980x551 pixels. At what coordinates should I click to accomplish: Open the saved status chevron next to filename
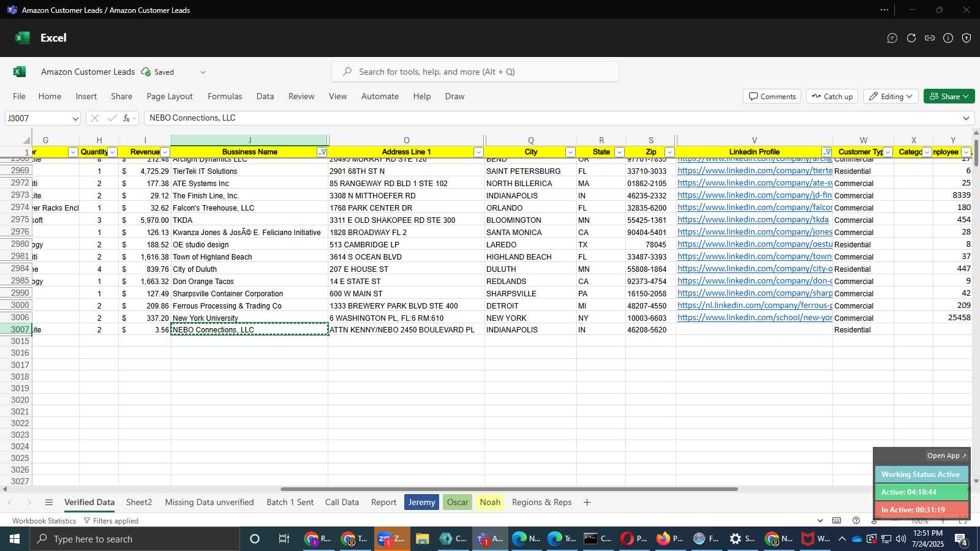[x=203, y=72]
